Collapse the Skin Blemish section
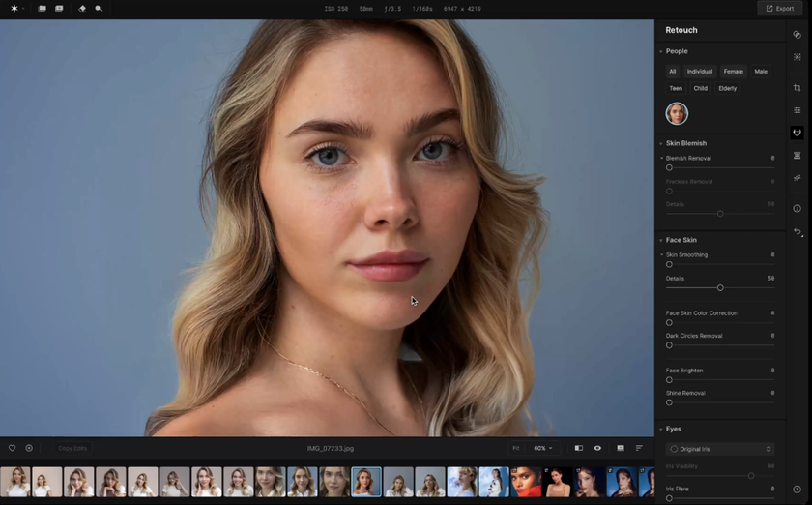 [x=661, y=143]
